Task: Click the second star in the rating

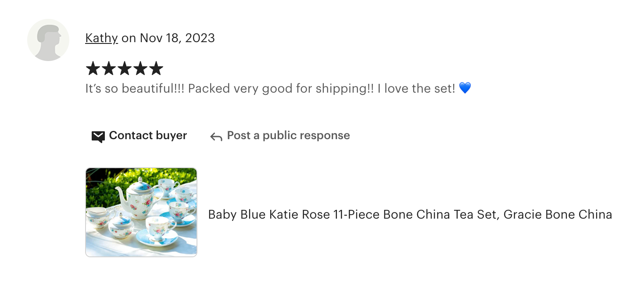Action: point(109,68)
